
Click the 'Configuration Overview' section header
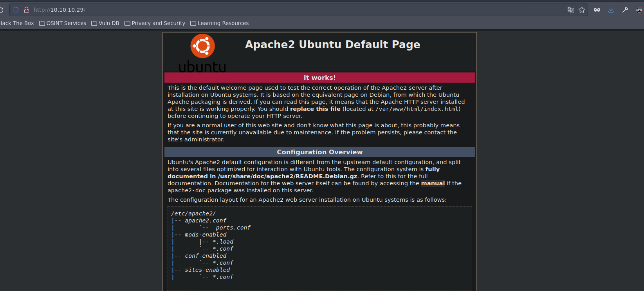click(319, 152)
